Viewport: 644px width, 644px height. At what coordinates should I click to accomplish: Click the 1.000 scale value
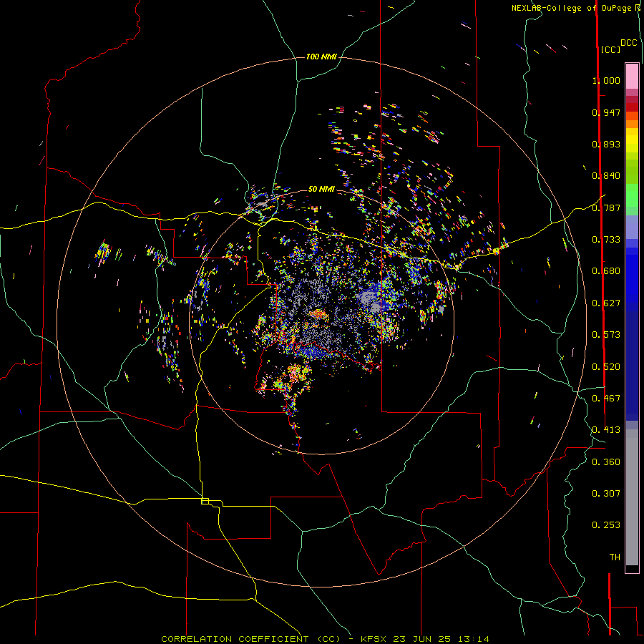tap(606, 80)
